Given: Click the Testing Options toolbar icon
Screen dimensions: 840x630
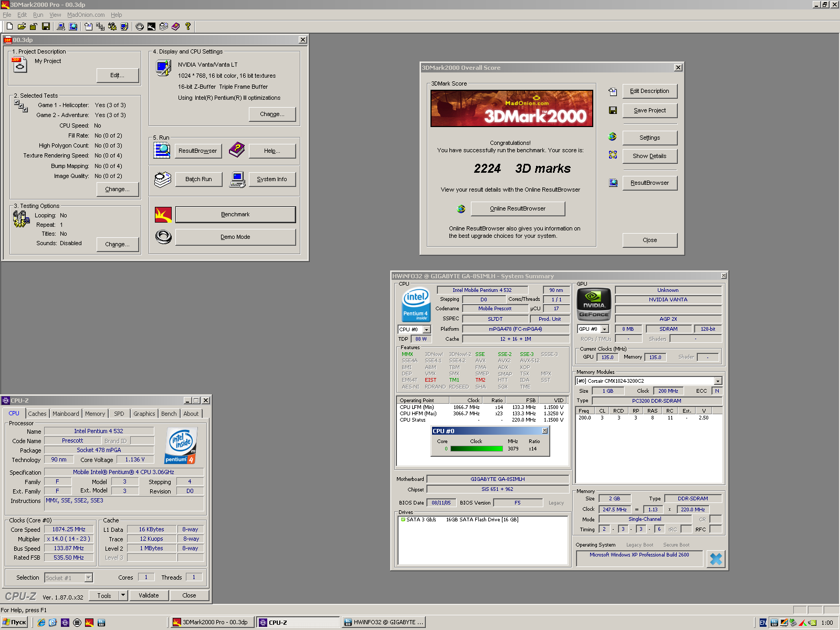Looking at the screenshot, I should point(112,26).
